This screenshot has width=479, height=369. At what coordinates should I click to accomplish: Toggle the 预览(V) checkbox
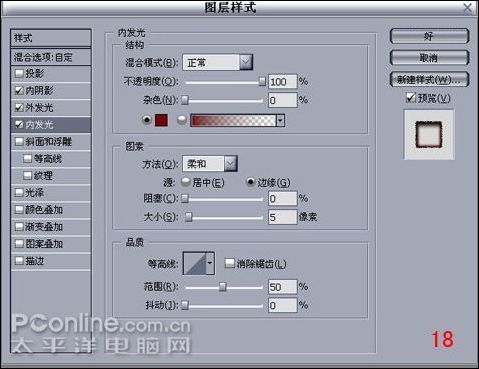[x=411, y=98]
